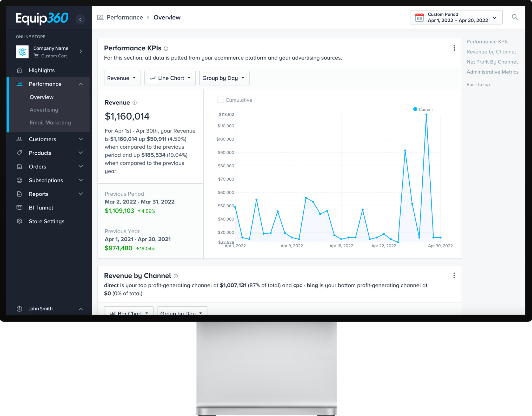The image size is (532, 416).
Task: Enable the Cumulative checkbox
Action: (x=221, y=100)
